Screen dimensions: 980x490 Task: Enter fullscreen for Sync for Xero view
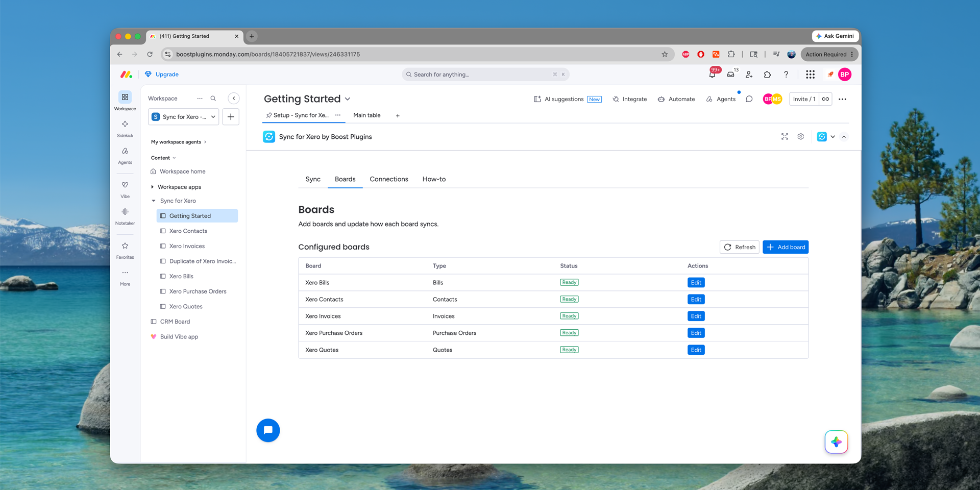[x=785, y=137]
